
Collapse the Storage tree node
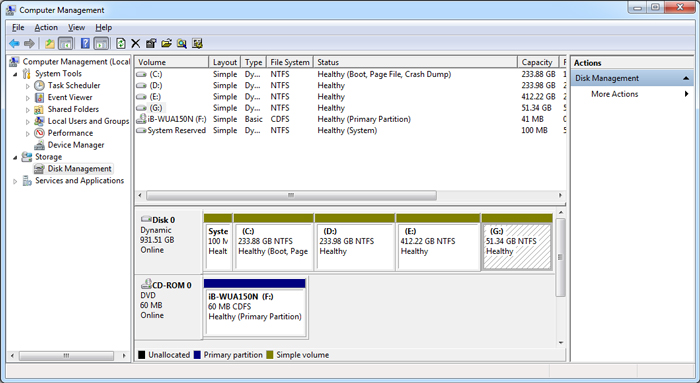point(15,158)
